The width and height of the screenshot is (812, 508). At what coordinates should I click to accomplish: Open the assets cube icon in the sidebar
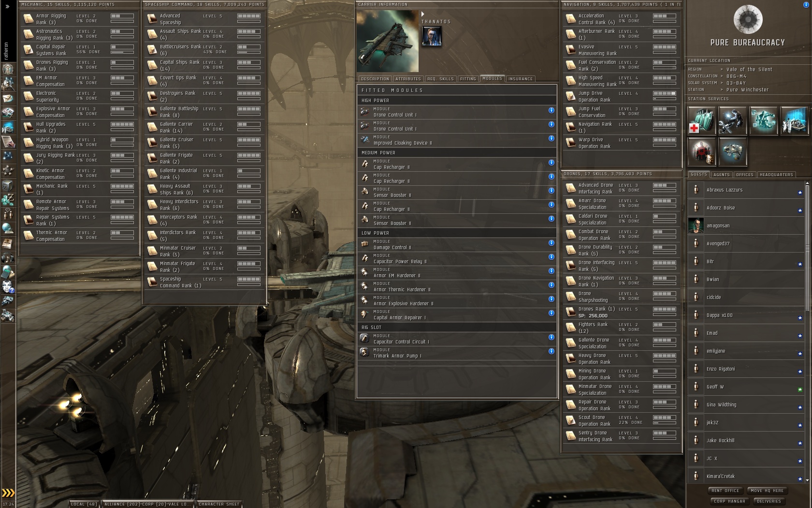tap(8, 185)
